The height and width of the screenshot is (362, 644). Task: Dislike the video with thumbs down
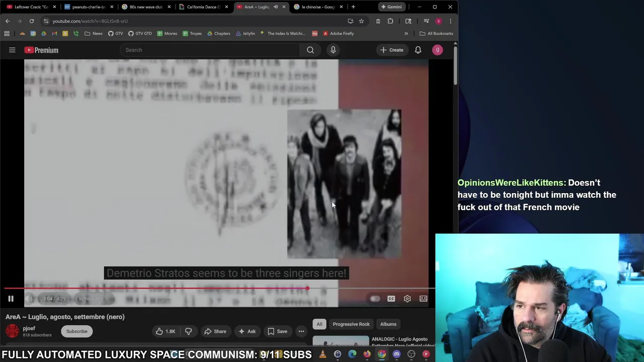(189, 331)
